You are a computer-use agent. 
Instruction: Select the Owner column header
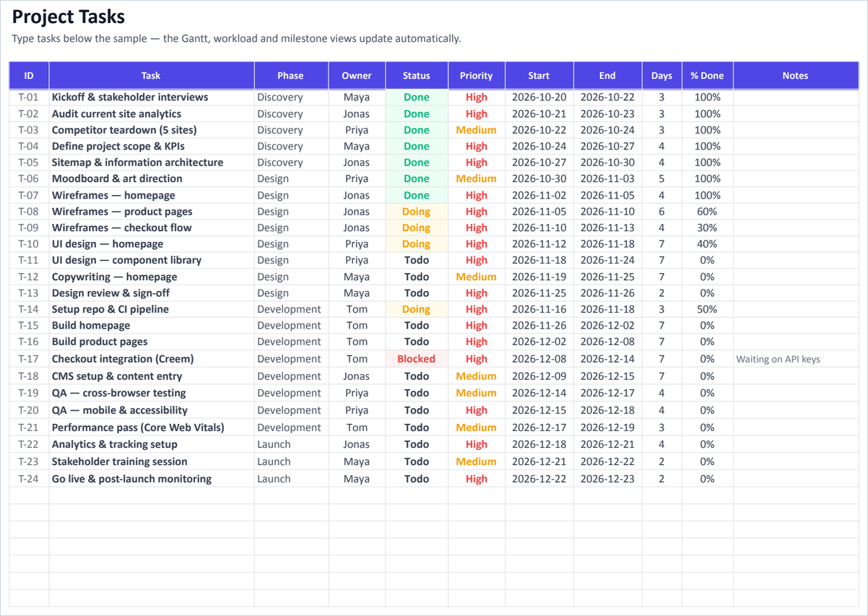pyautogui.click(x=357, y=75)
